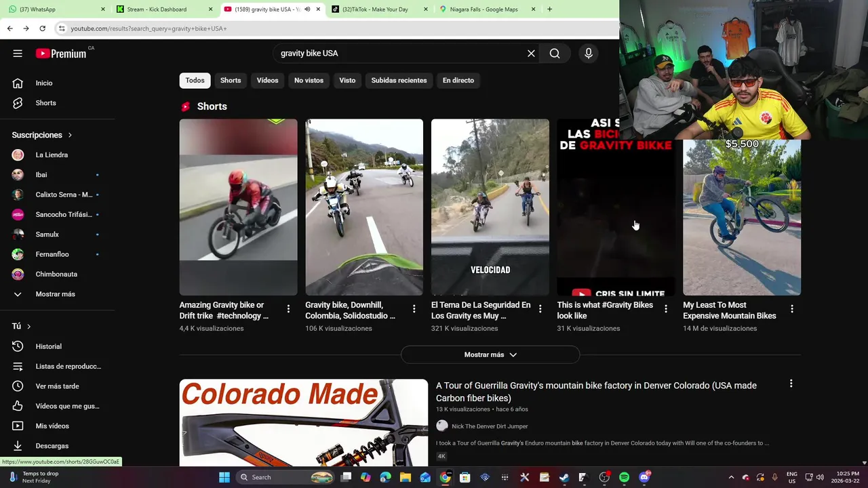Clear the search box with the X icon

point(531,54)
